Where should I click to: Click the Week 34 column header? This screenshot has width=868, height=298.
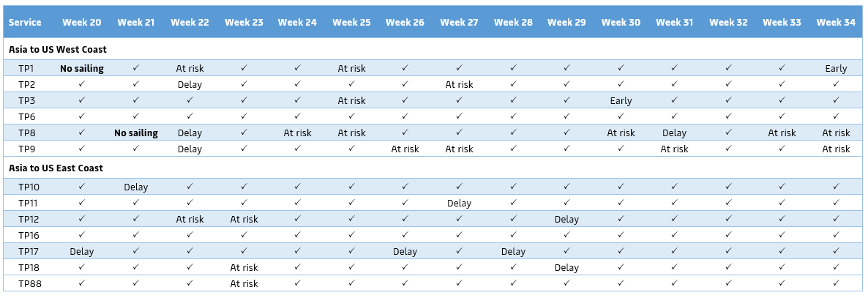(836, 23)
